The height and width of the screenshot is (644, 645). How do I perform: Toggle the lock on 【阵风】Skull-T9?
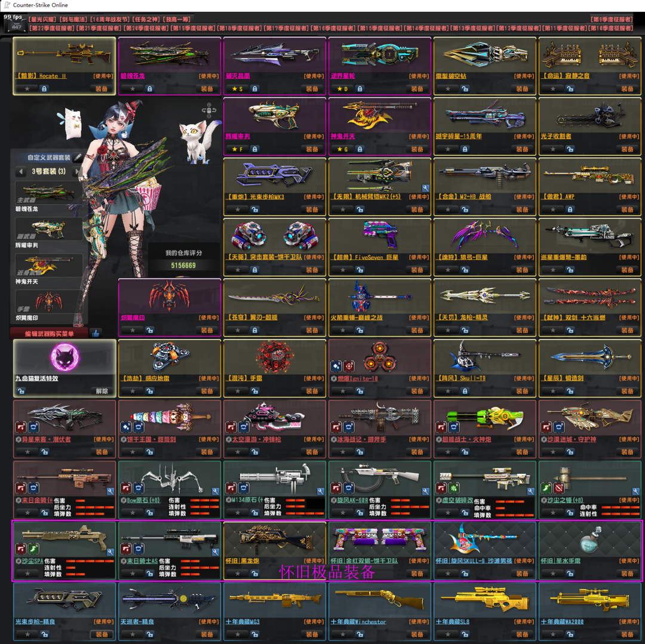click(x=465, y=391)
